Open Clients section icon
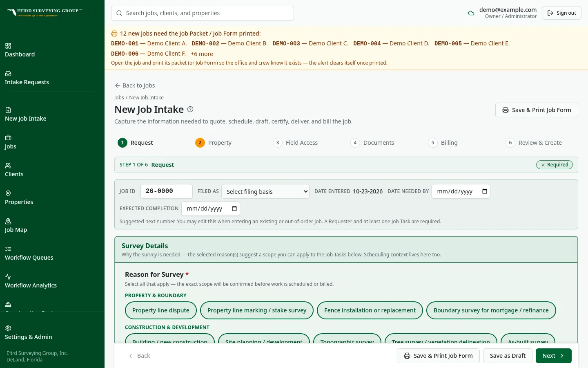The image size is (588, 368). coord(8,166)
